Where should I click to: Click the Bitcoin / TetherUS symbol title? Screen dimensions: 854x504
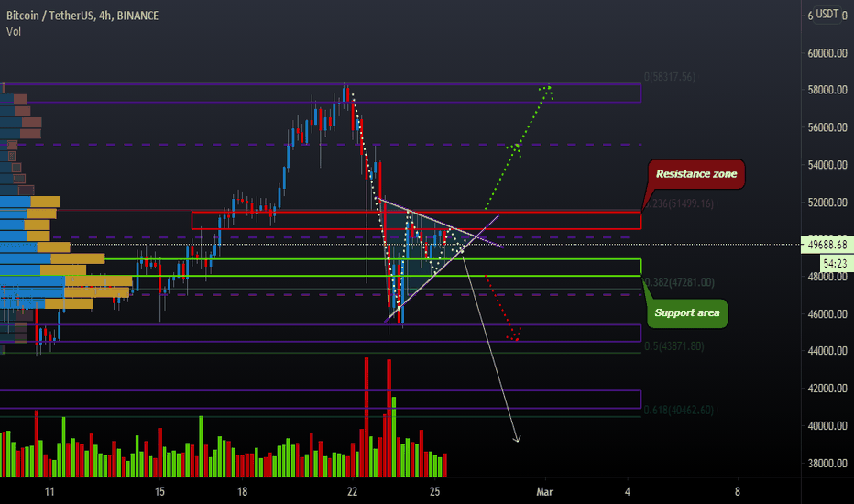click(x=82, y=16)
